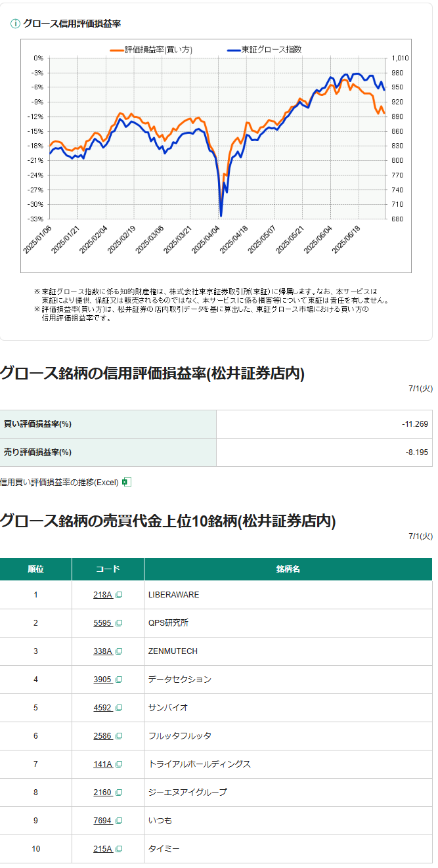Open stock code link 215A

[103, 849]
